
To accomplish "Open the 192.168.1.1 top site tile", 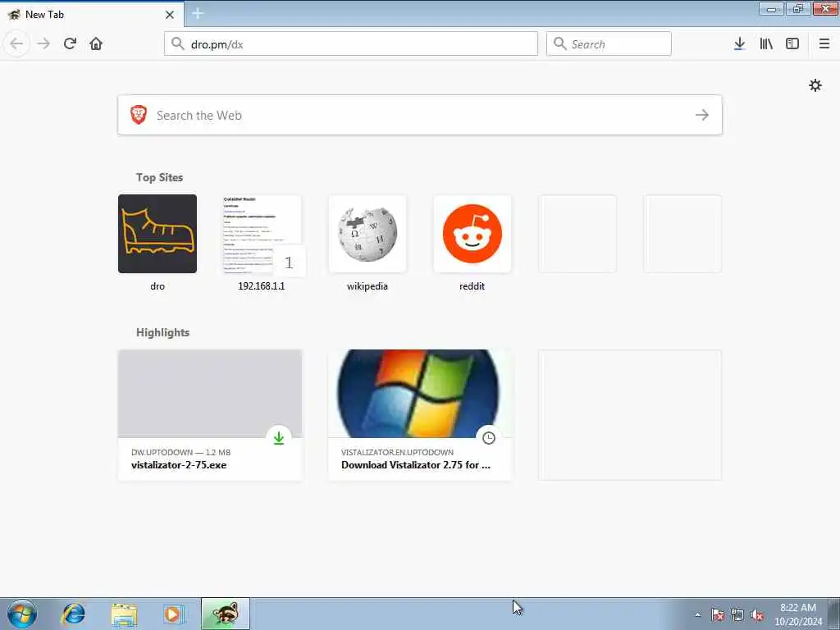I will [262, 234].
